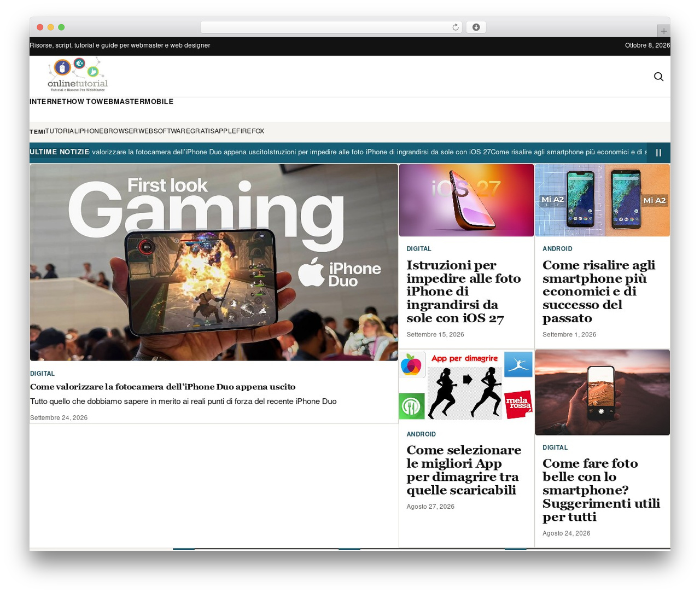
Task: Add a new browser tab
Action: (663, 31)
